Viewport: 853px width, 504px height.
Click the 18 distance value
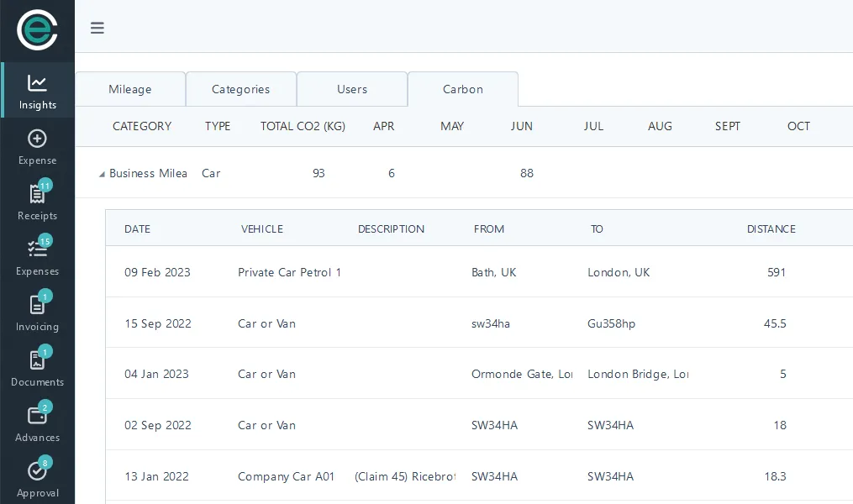pyautogui.click(x=780, y=425)
